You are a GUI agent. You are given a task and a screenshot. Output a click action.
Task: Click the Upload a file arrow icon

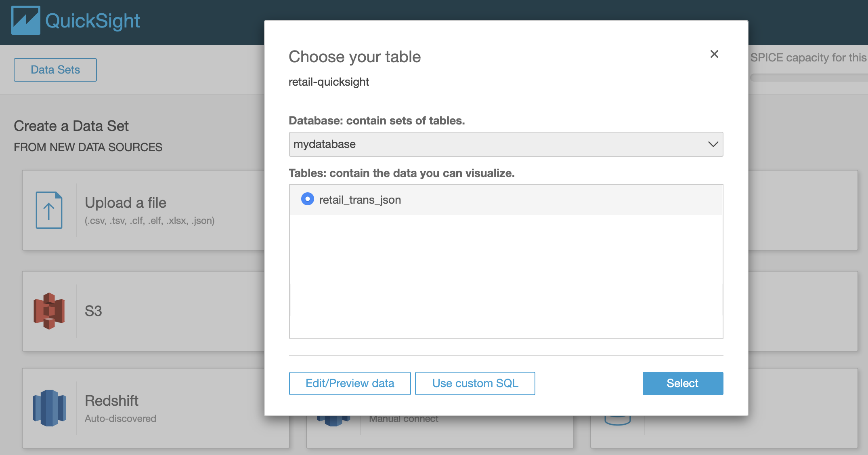49,210
